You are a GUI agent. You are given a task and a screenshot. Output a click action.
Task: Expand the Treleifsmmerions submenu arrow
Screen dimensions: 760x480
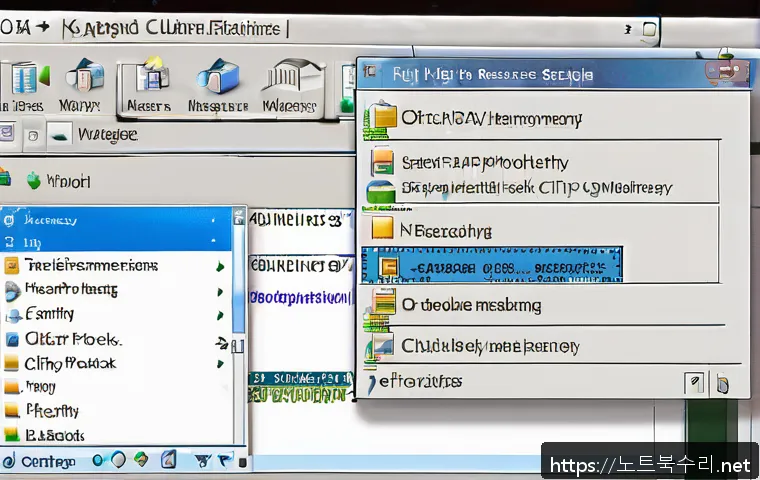[x=219, y=267]
